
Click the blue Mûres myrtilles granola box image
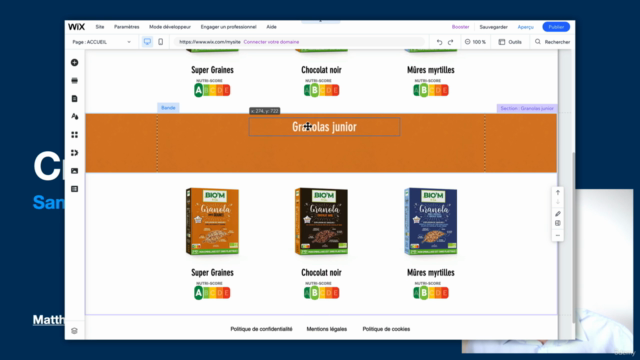pyautogui.click(x=431, y=222)
